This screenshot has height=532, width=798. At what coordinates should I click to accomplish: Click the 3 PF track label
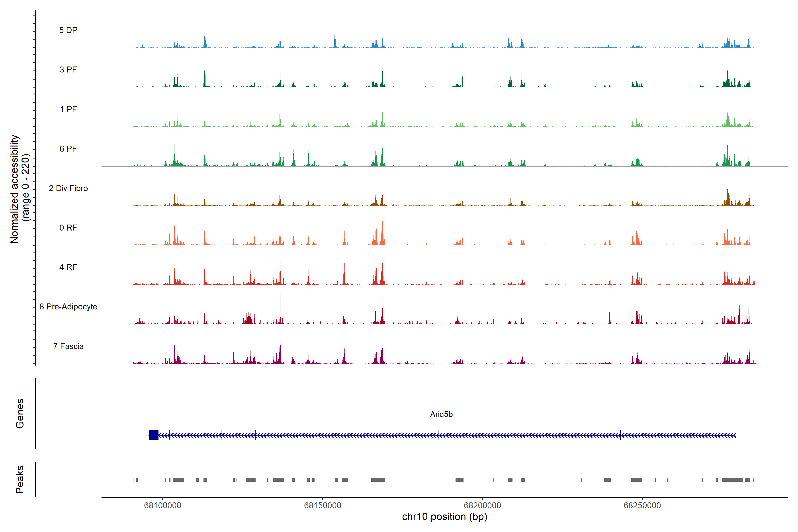68,70
